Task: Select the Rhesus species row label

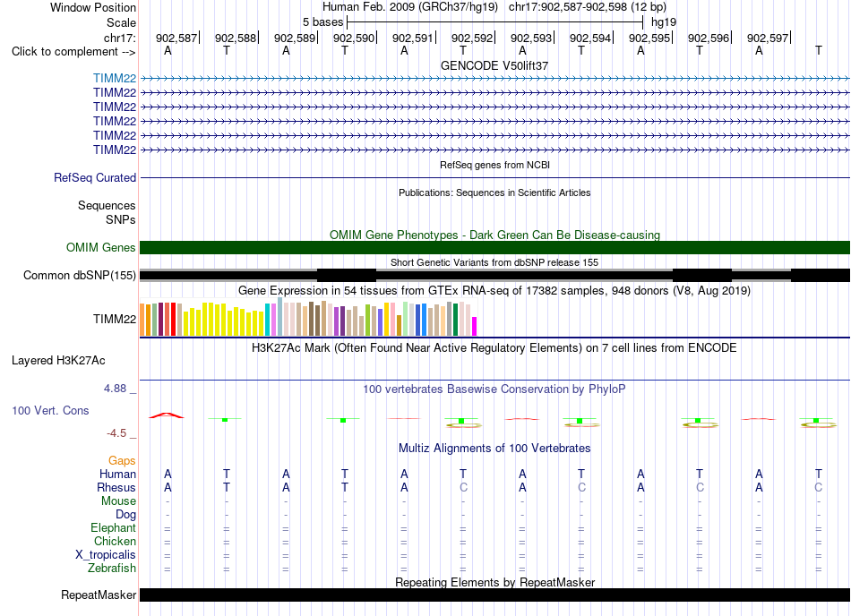Action: coord(116,487)
